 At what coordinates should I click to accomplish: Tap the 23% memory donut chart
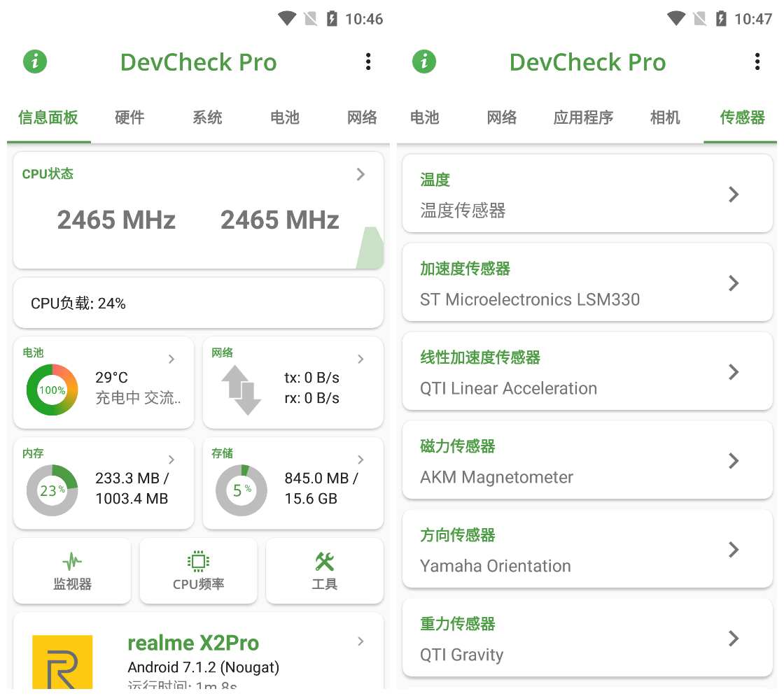click(x=52, y=490)
